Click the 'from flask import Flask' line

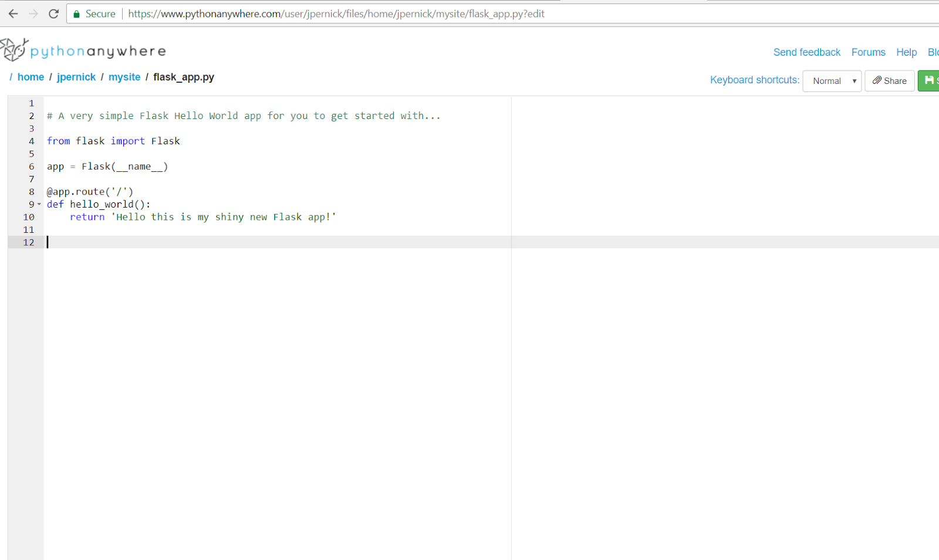click(113, 141)
